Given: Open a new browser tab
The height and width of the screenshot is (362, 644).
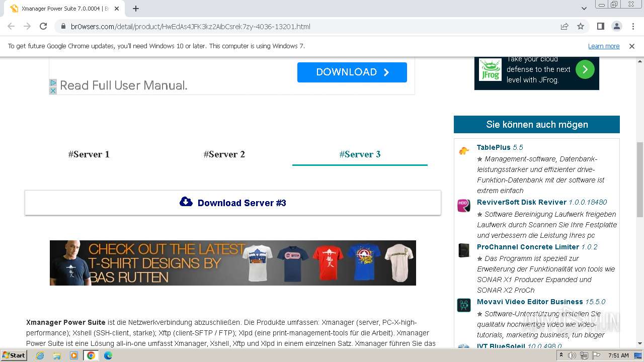Looking at the screenshot, I should [136, 9].
